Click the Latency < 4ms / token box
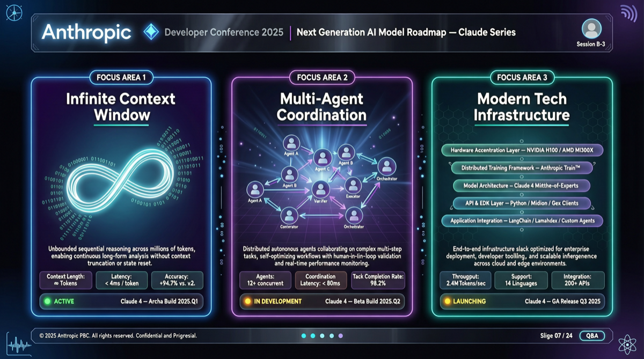Viewport: 644px width, 359px height. (x=121, y=280)
